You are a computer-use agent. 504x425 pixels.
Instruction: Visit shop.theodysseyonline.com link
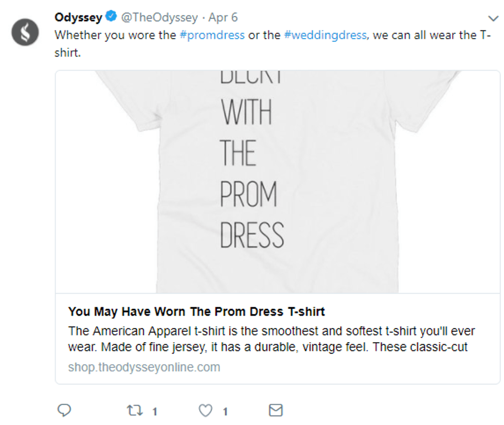point(144,367)
